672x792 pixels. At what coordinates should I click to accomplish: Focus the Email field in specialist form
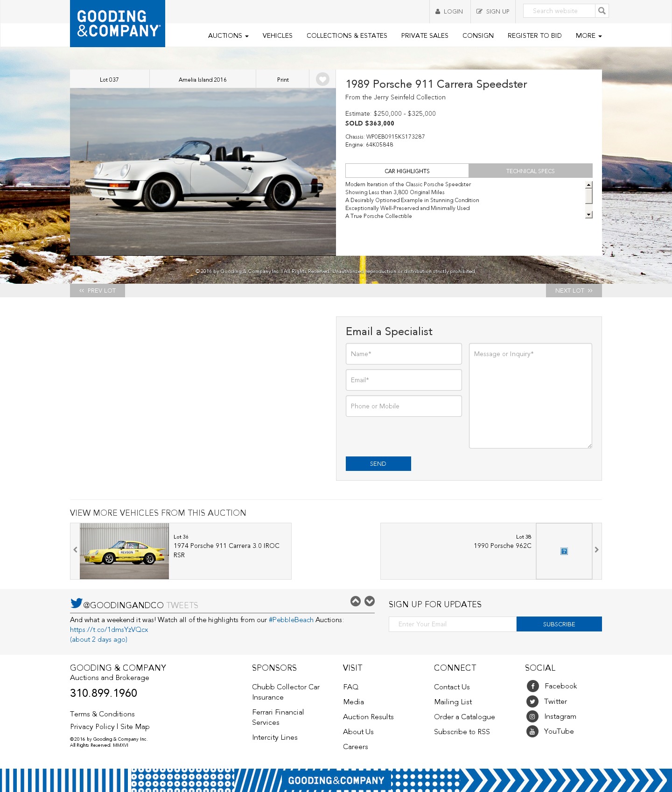pyautogui.click(x=404, y=380)
